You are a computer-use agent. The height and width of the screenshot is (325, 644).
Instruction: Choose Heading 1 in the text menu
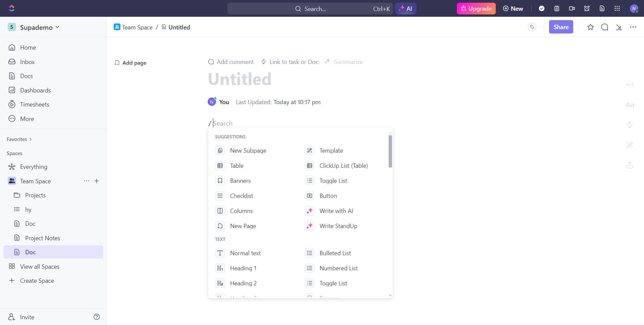pos(243,268)
